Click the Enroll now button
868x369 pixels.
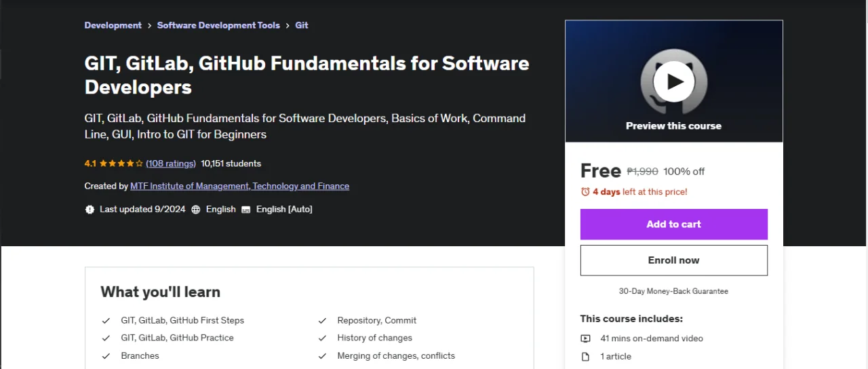674,260
